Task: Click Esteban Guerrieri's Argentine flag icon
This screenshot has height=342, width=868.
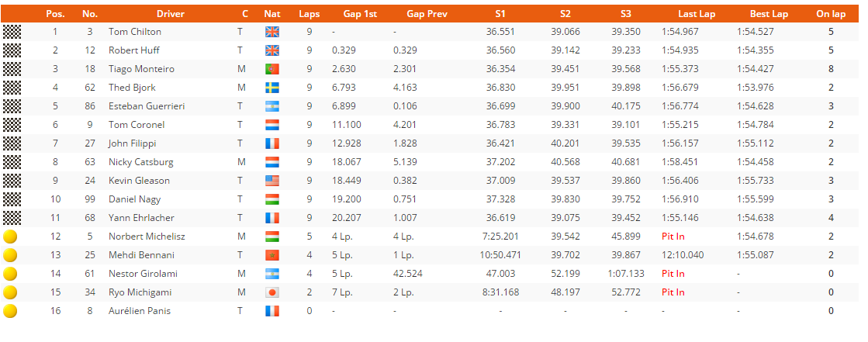Action: 271,106
